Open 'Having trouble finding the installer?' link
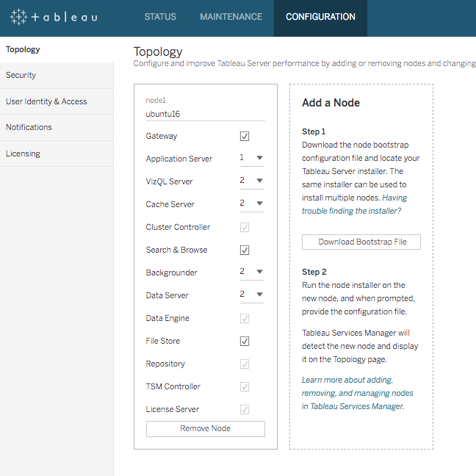The image size is (476, 476). coord(354,204)
